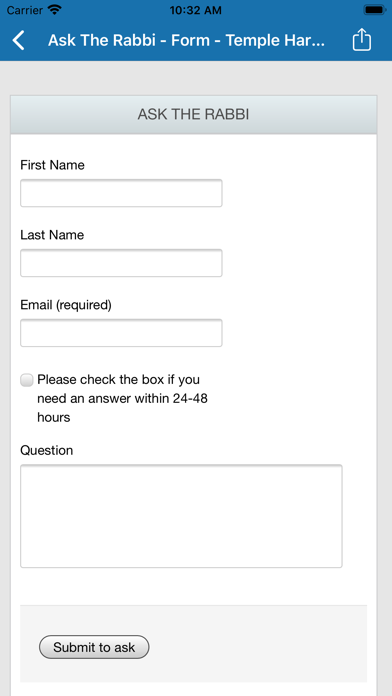This screenshot has height=696, width=392.
Task: Tap the Wi-Fi status icon
Action: [x=55, y=9]
